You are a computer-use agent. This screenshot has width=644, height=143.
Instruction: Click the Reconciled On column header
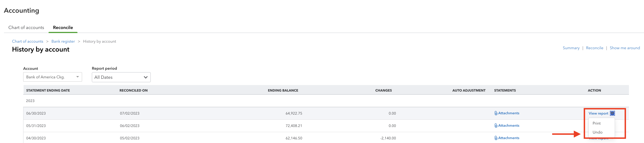[x=133, y=90]
